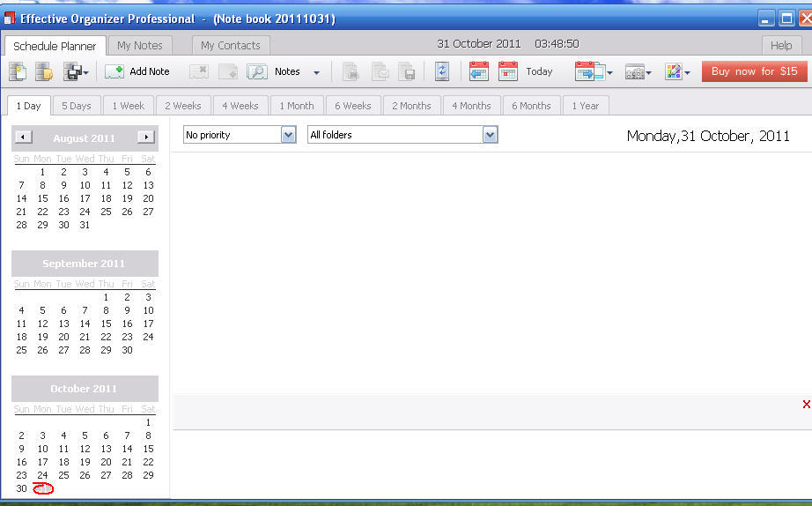Viewport: 812px width, 506px height.
Task: Select the 5 Days view tab
Action: pos(76,106)
